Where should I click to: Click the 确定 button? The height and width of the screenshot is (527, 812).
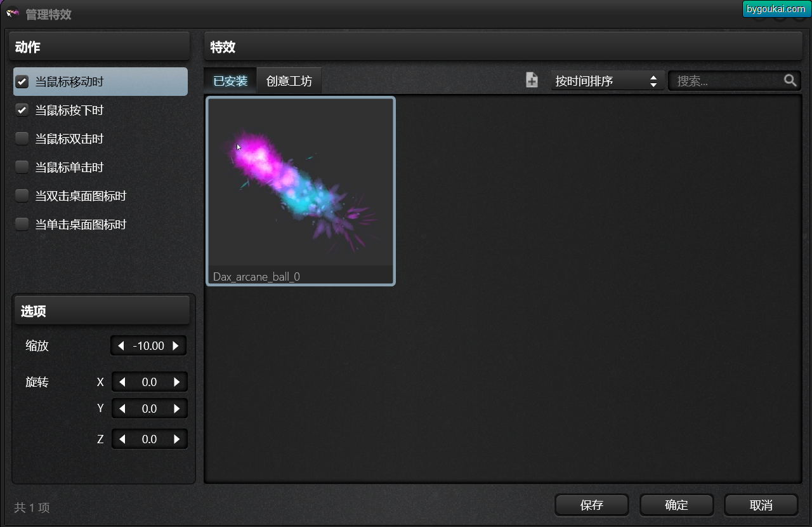pos(676,505)
